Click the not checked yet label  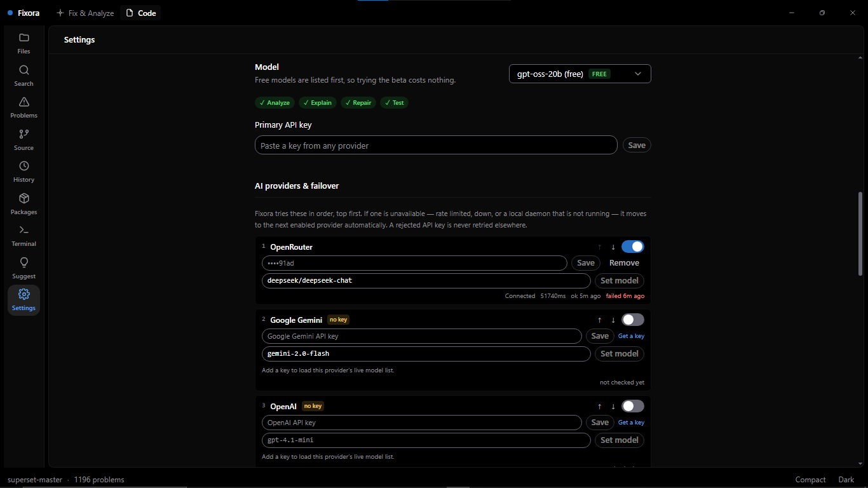[x=622, y=383]
